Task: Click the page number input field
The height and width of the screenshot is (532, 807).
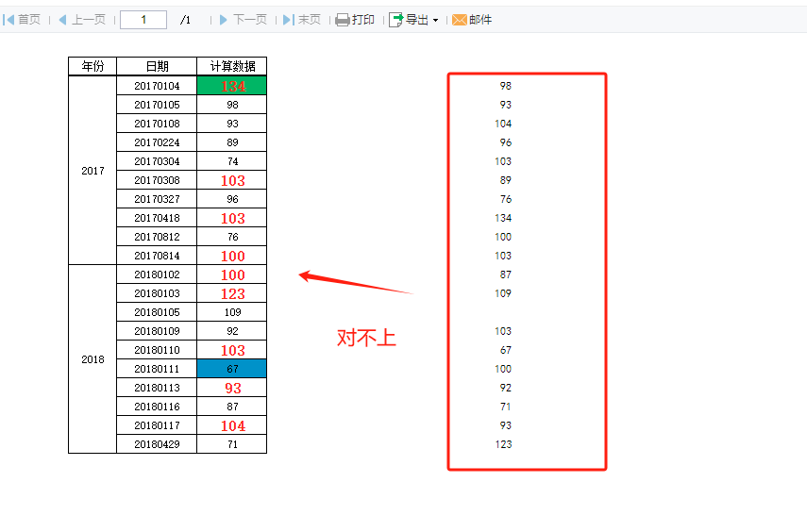Action: tap(143, 20)
